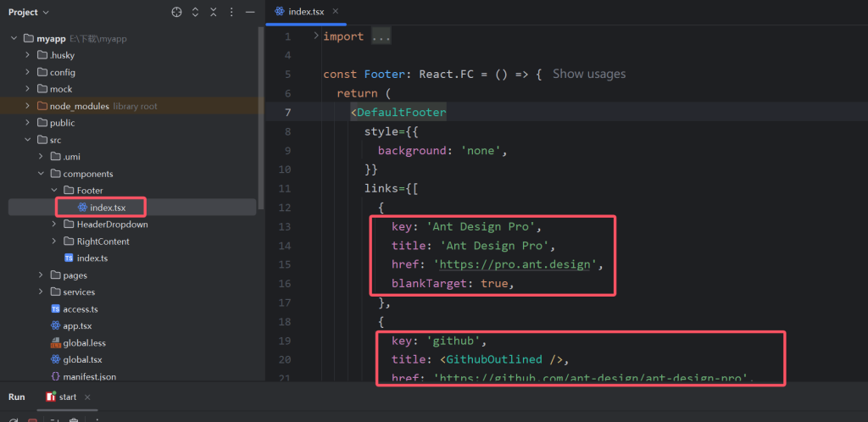Collapse the Footer folder arrow

(x=53, y=191)
